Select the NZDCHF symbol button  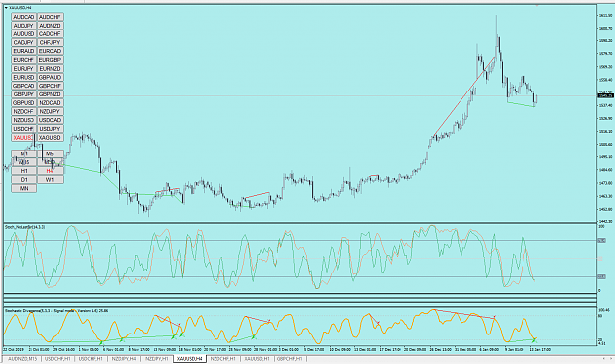pos(24,111)
